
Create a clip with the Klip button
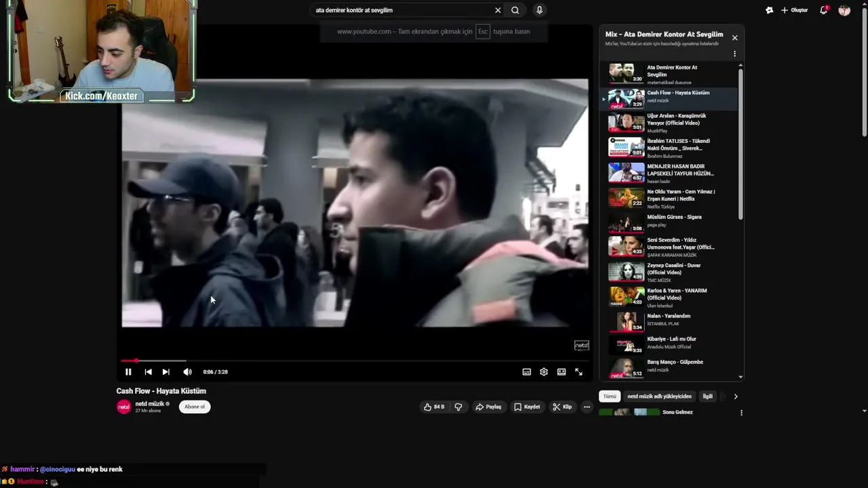tap(562, 407)
